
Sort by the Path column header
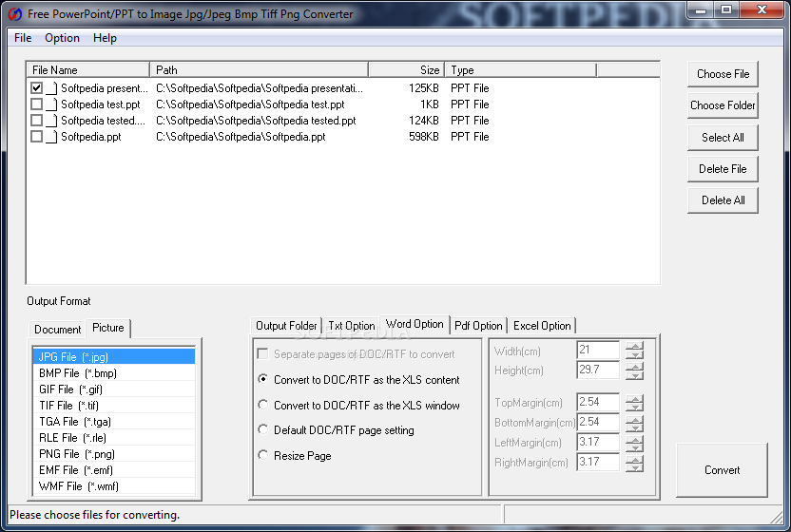pos(259,70)
